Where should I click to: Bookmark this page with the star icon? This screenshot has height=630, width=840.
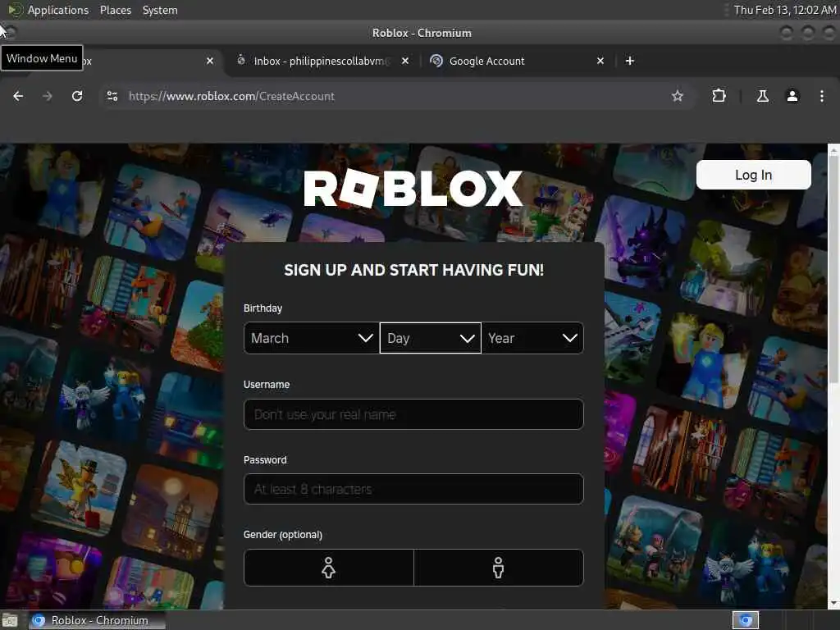tap(677, 96)
